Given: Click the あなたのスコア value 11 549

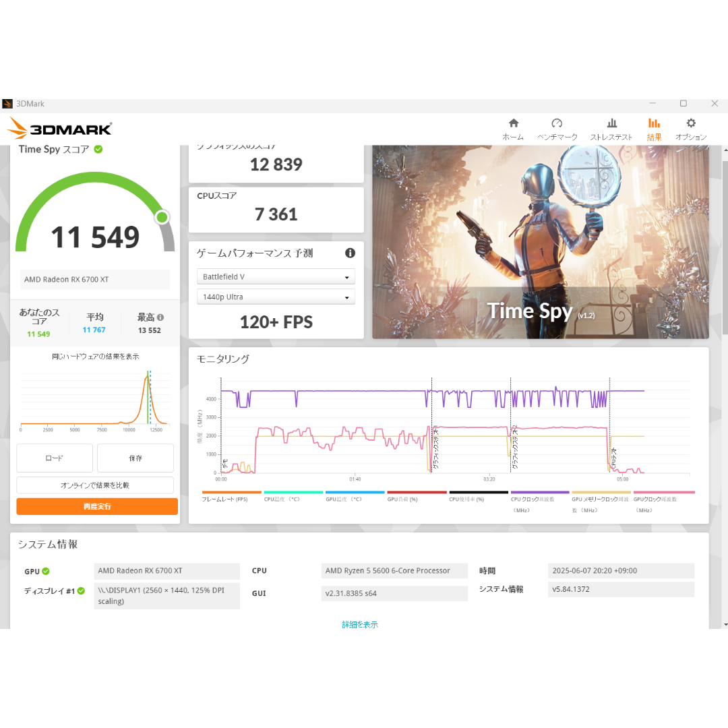Looking at the screenshot, I should (x=38, y=334).
